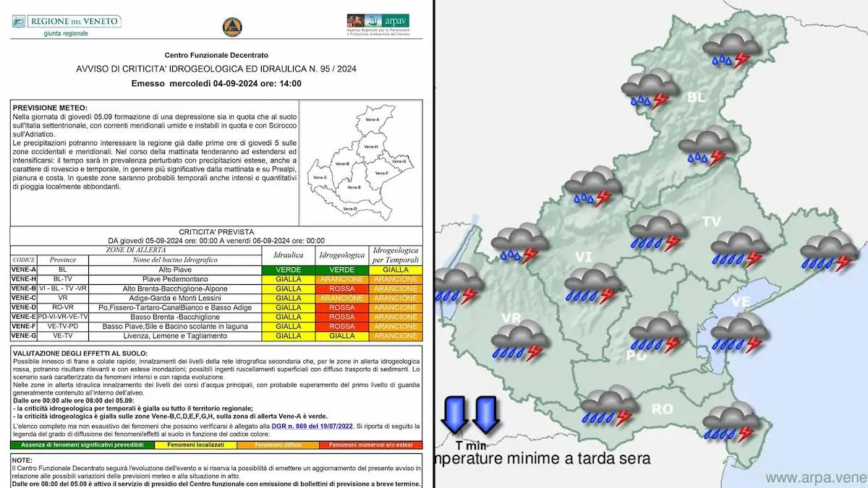Select the VENE-G zone code in the table

coord(25,335)
